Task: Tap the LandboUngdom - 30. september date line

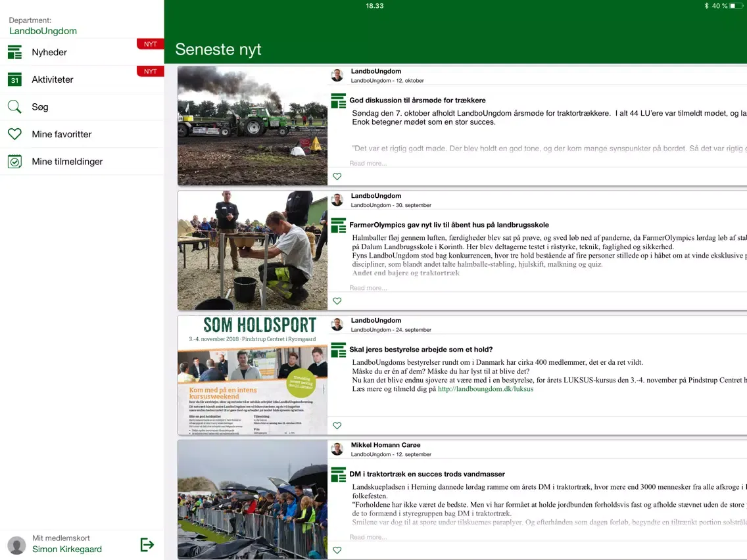Action: [x=391, y=205]
